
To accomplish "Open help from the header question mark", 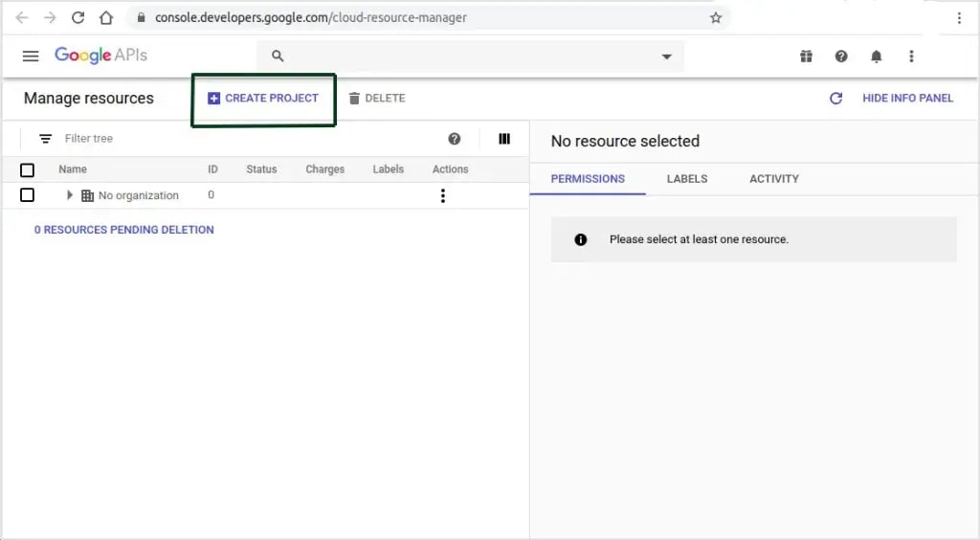I will [x=841, y=56].
